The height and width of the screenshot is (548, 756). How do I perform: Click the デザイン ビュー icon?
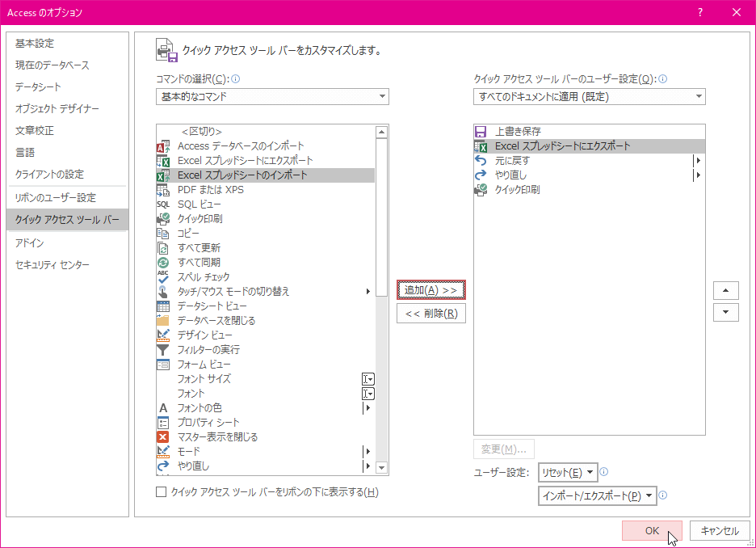163,335
